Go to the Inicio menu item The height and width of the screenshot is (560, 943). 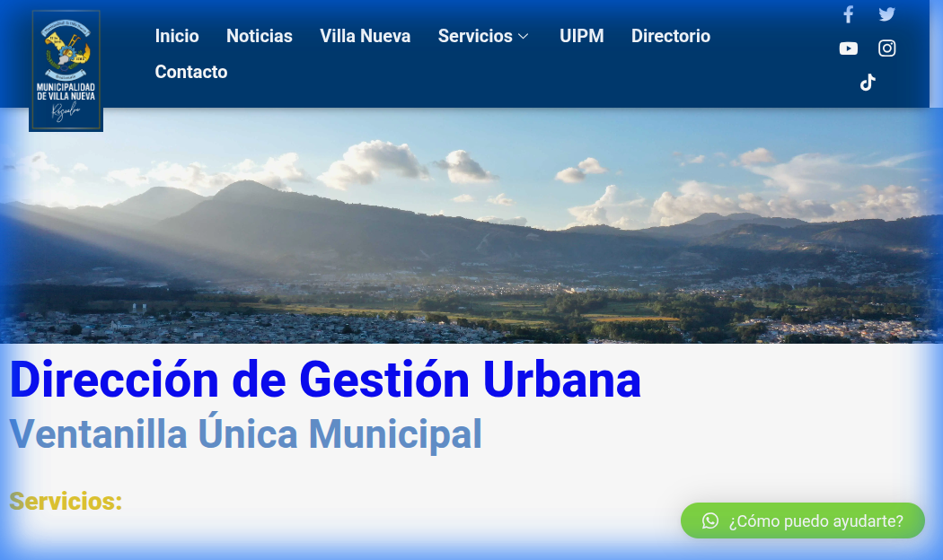click(177, 36)
